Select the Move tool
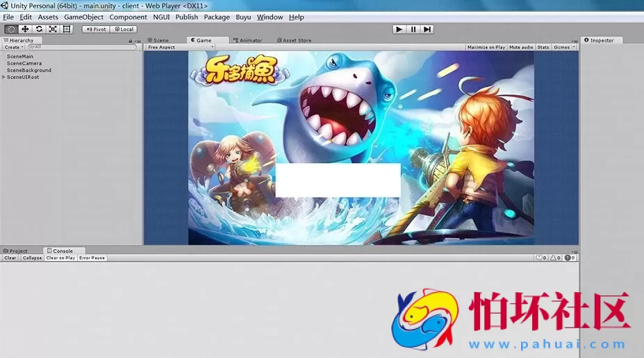 (25, 29)
